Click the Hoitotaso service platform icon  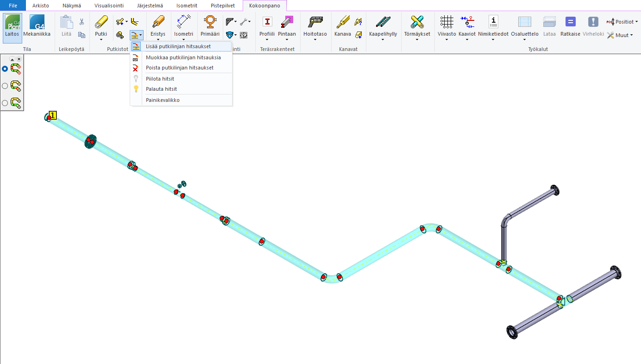pos(315,22)
